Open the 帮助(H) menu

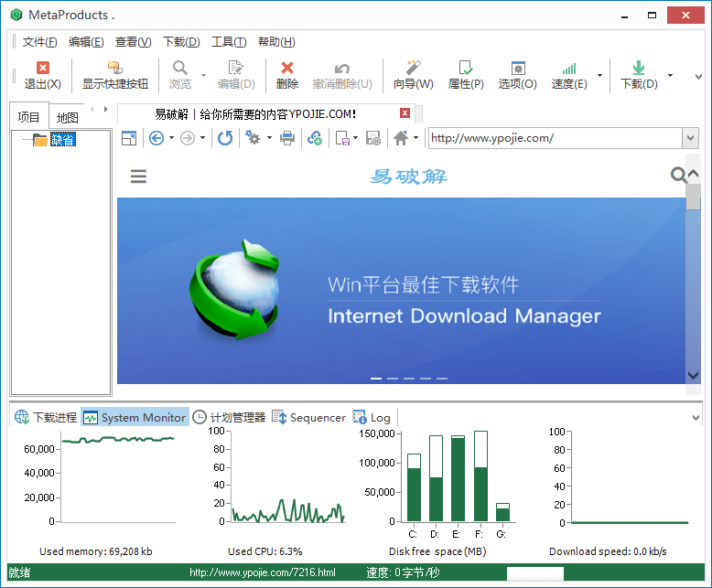(x=276, y=42)
